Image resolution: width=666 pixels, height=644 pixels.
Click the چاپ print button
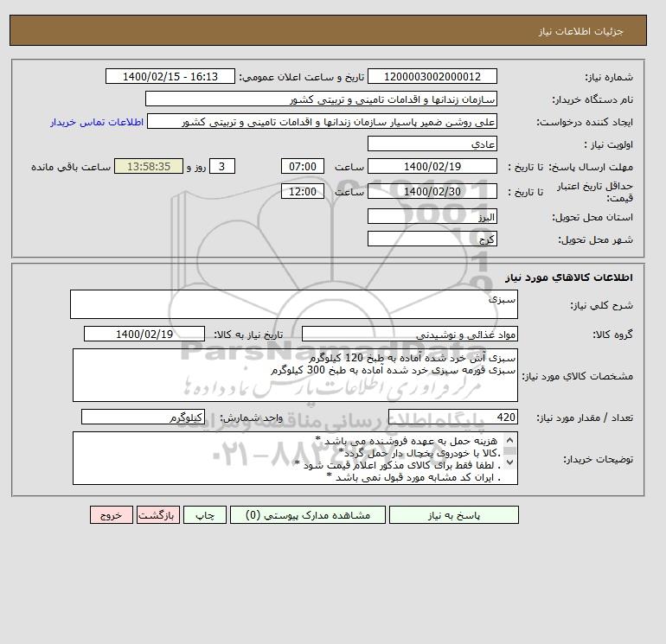click(205, 515)
